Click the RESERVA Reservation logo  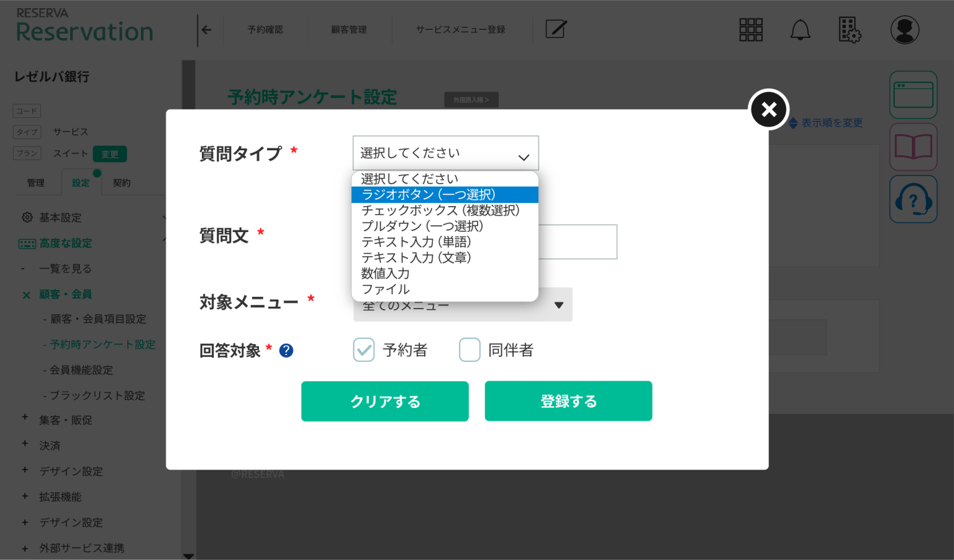tap(84, 25)
